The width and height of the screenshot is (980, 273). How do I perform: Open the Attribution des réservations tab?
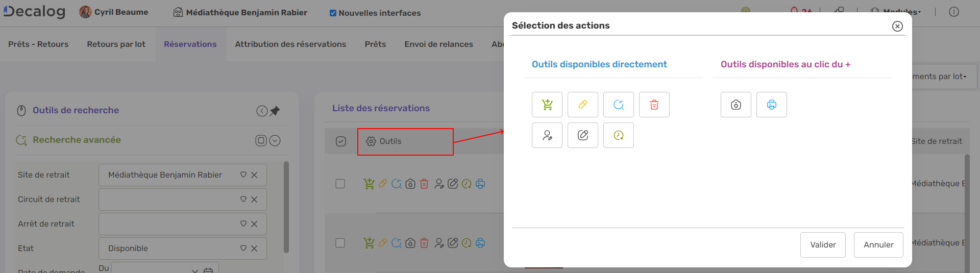pyautogui.click(x=290, y=44)
